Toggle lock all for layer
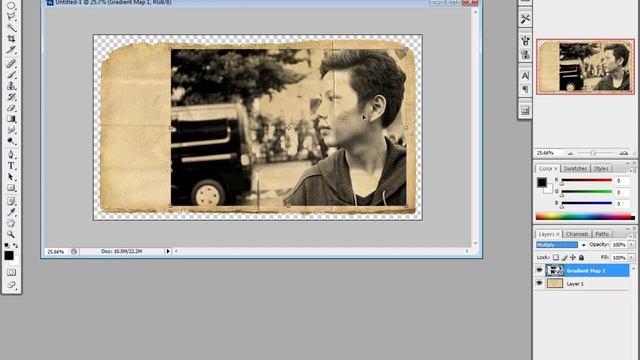640x360 pixels. tap(582, 258)
